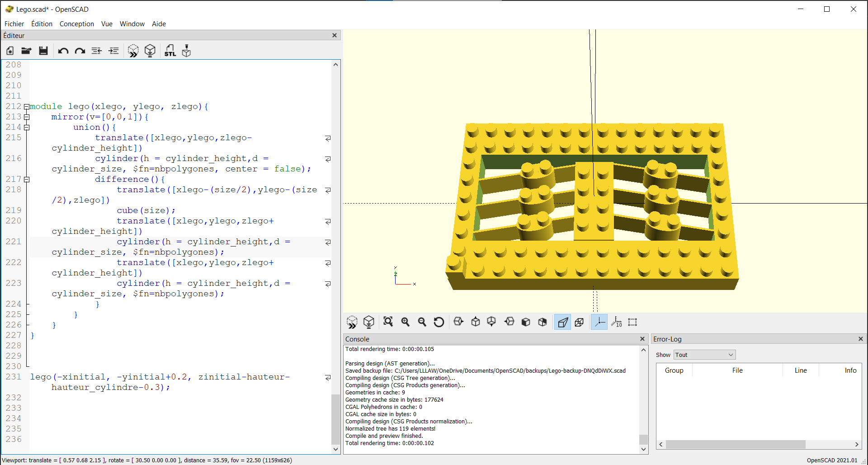Zoom out of the 3D view
Viewport: 868px width, 465px height.
pyautogui.click(x=422, y=322)
